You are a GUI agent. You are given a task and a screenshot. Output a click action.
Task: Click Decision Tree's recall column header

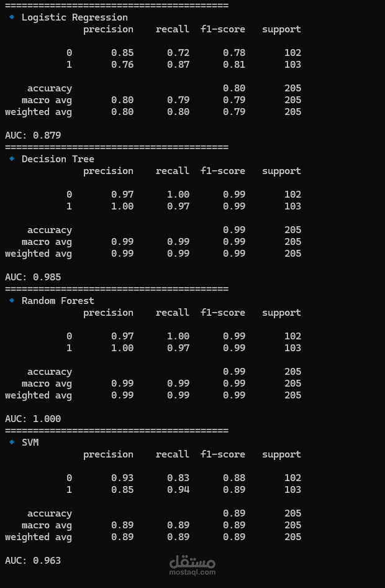(173, 171)
